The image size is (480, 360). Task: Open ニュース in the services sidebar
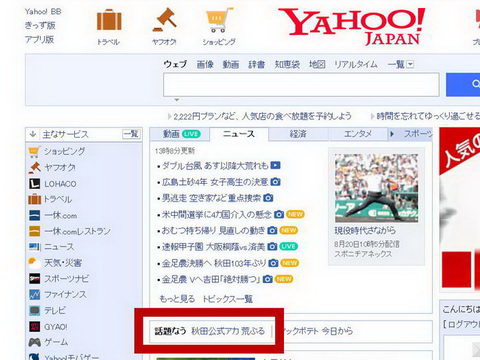tap(59, 247)
